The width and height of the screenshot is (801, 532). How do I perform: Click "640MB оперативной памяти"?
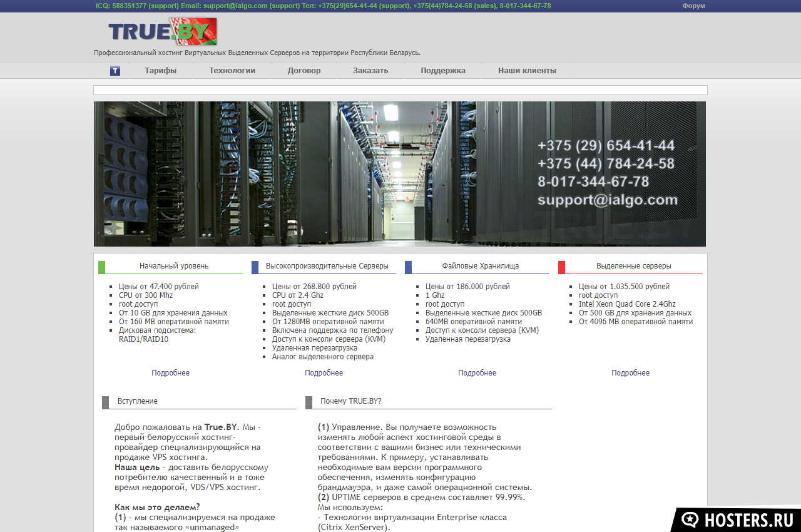(474, 322)
